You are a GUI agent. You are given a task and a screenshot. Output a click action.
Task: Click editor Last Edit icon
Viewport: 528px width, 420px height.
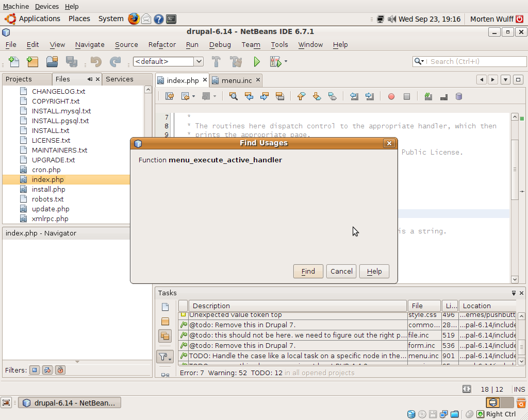[x=169, y=96]
